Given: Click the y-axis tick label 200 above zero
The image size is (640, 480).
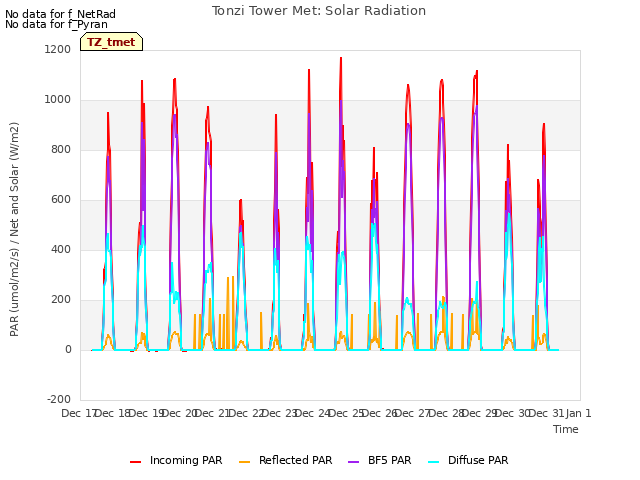Looking at the screenshot, I should click(x=60, y=300).
